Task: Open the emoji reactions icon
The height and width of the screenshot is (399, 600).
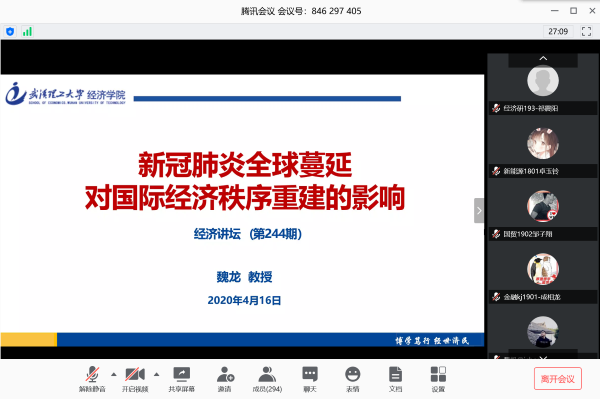Action: click(x=352, y=379)
